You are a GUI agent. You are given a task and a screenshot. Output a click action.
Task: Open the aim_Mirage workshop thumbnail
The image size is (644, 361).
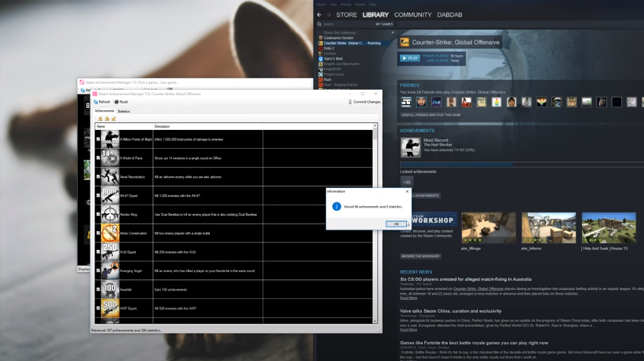point(488,228)
